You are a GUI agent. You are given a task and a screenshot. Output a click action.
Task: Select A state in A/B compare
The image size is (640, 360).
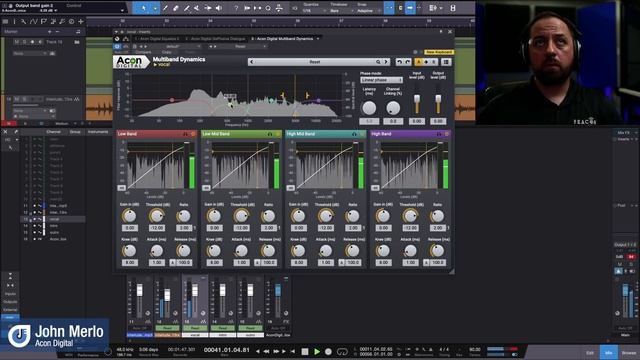tap(418, 62)
